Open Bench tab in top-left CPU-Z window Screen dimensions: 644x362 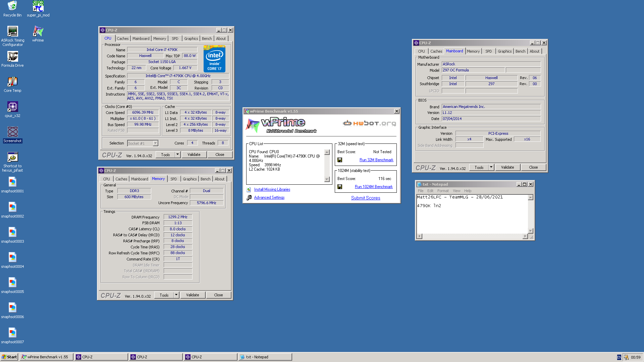point(207,39)
